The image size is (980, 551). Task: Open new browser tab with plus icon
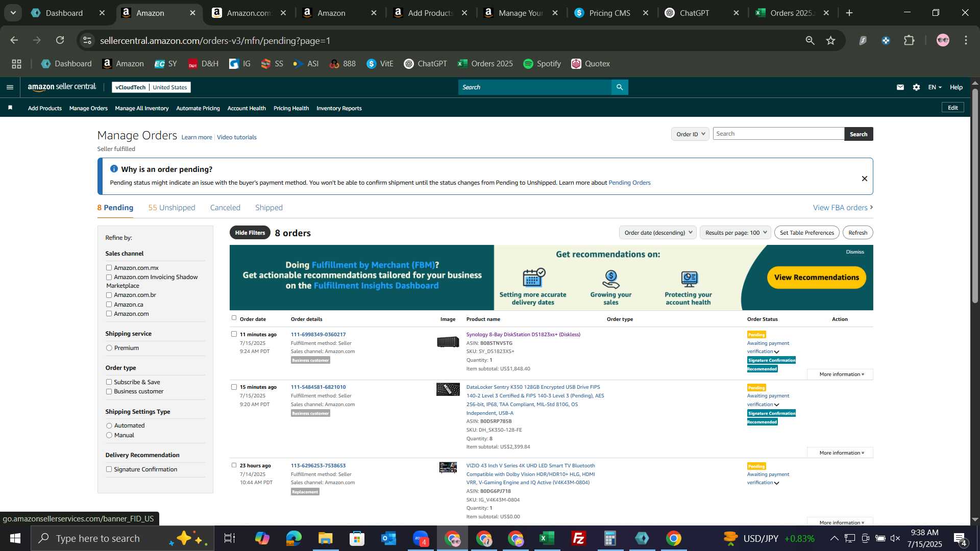[849, 13]
